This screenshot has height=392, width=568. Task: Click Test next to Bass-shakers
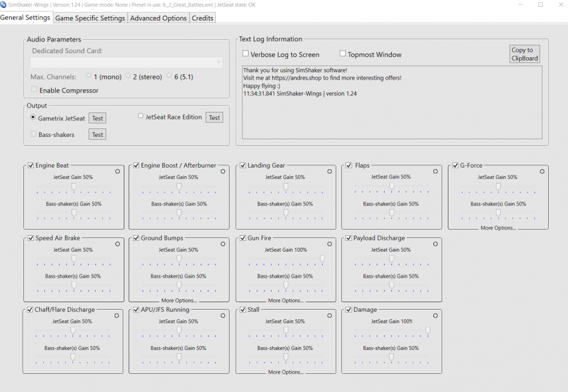[x=98, y=135]
